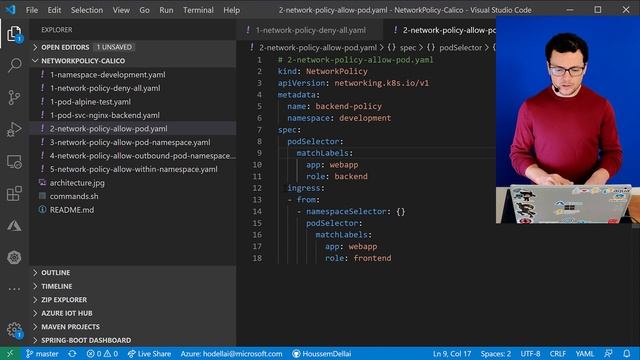Click the word backend-policy on line 5
The width and height of the screenshot is (640, 360).
coord(349,106)
